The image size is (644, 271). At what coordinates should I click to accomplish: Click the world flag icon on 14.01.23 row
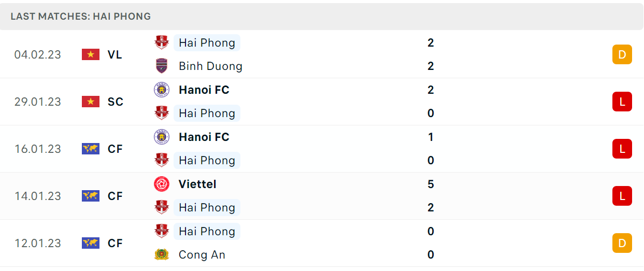coord(91,196)
